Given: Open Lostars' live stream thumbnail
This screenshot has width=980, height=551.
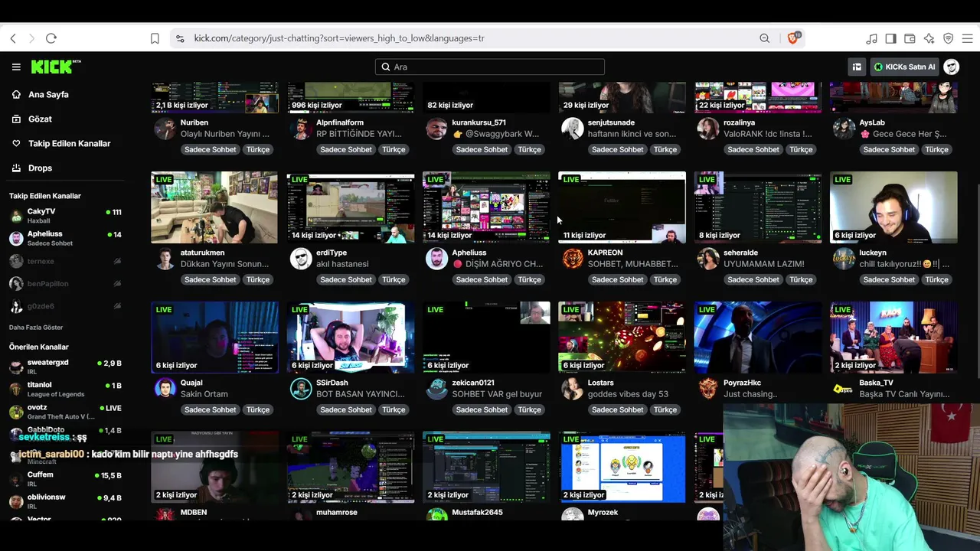Looking at the screenshot, I should 622,337.
